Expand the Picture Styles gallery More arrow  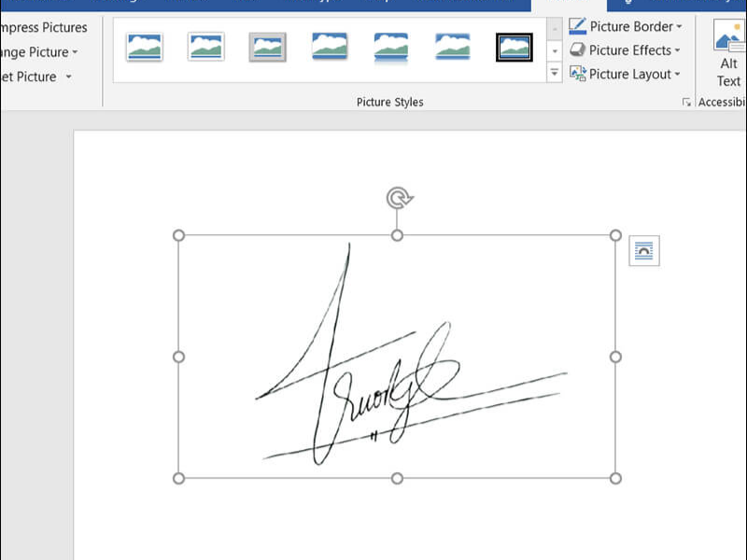click(555, 72)
